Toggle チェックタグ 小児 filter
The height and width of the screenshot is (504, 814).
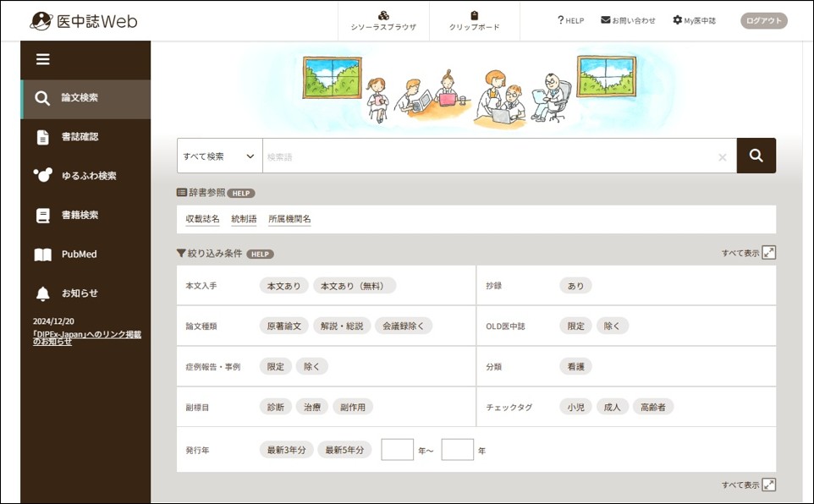click(575, 407)
